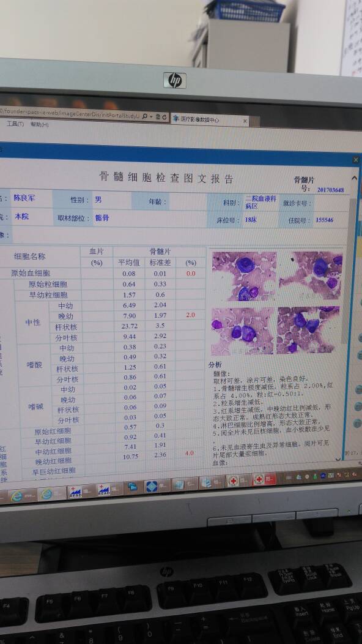The width and height of the screenshot is (362, 644).
Task: Open the bottom-left bone marrow cell image
Action: click(242, 331)
